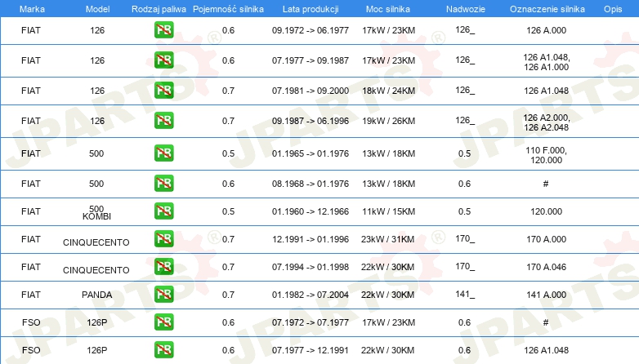Click the fuel icon in the 170 A.046 row
The width and height of the screenshot is (639, 364).
(x=163, y=266)
